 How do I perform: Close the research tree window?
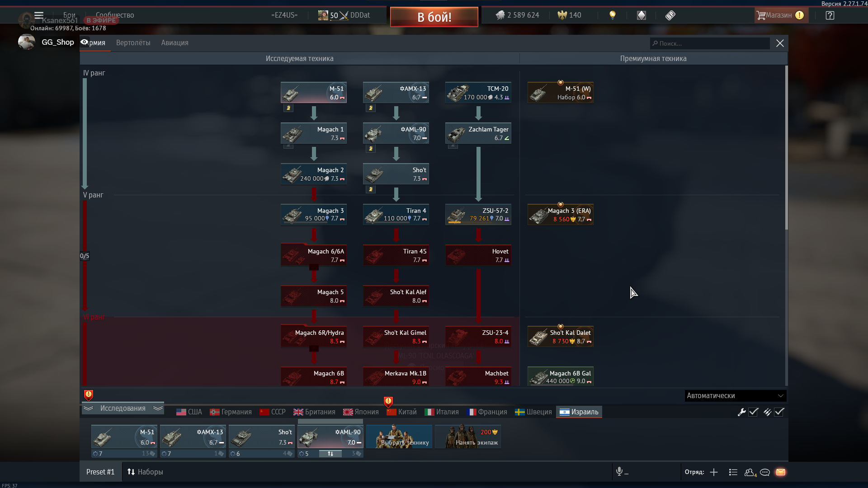pos(780,43)
